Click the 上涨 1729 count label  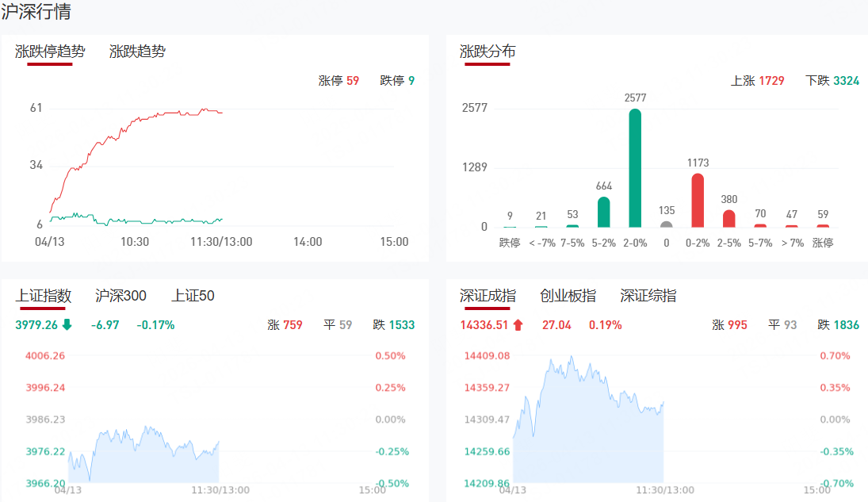(757, 81)
